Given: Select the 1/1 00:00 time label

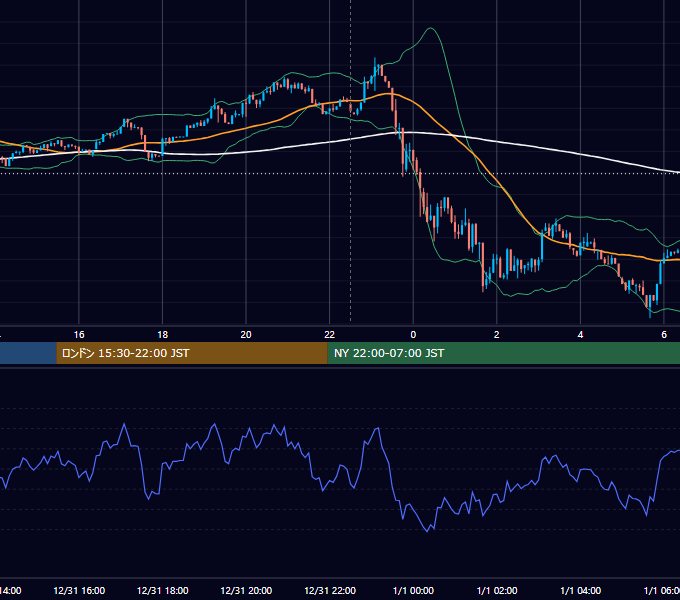Looking at the screenshot, I should [x=413, y=590].
